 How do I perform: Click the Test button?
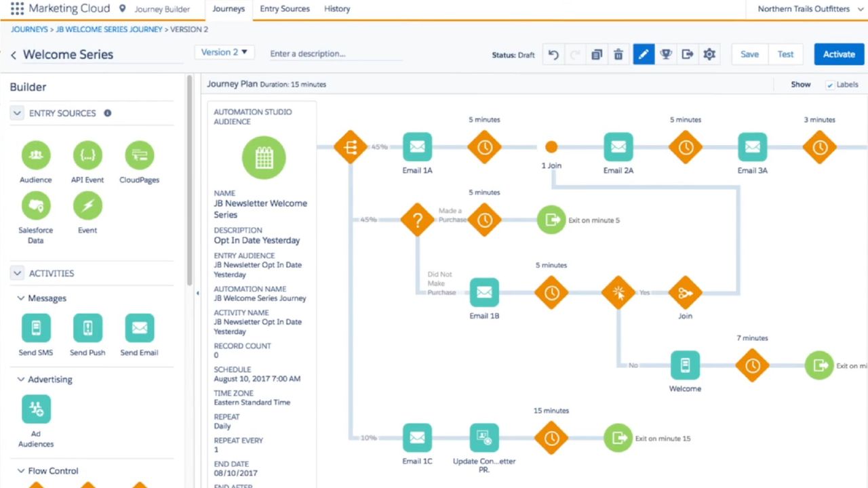click(785, 54)
